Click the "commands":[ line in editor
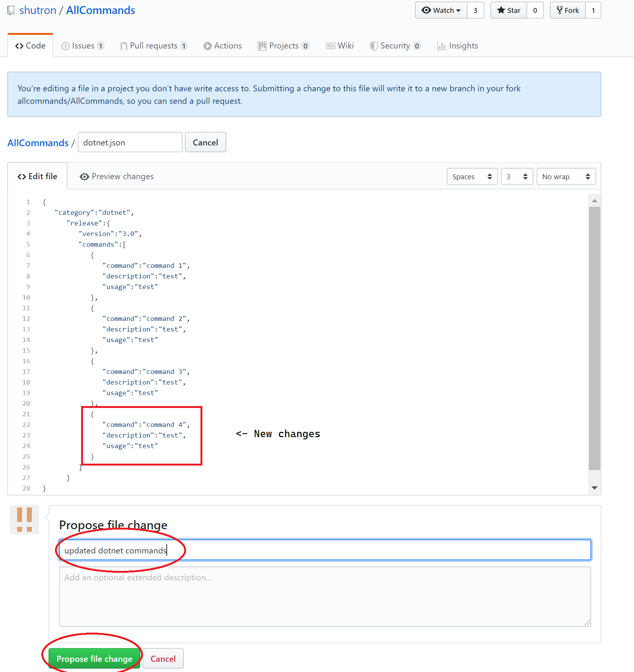This screenshot has height=672, width=634. [102, 244]
